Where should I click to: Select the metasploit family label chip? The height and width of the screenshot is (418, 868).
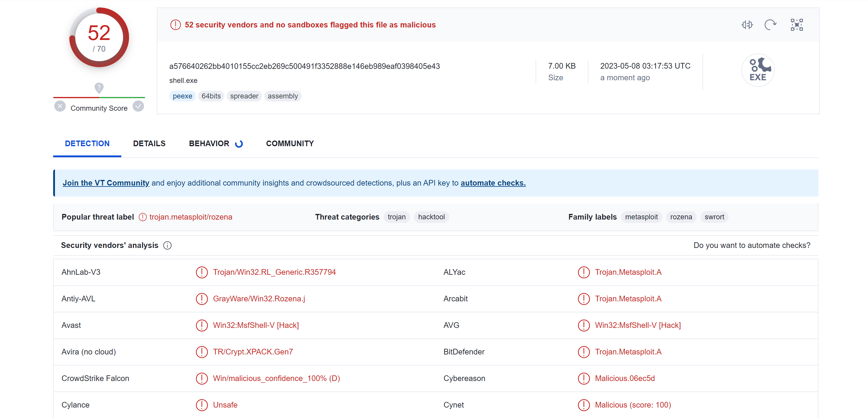pyautogui.click(x=641, y=217)
